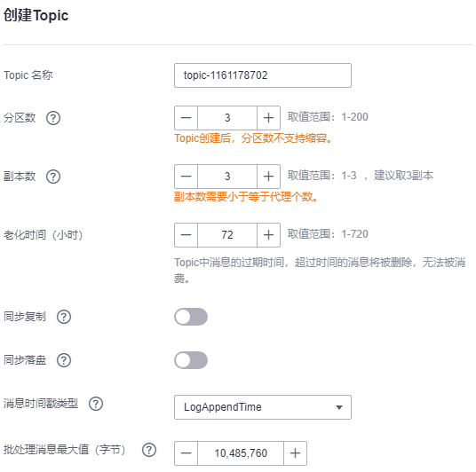476x472 pixels.
Task: Select the 老化时间 value field showing 72
Action: [x=227, y=235]
